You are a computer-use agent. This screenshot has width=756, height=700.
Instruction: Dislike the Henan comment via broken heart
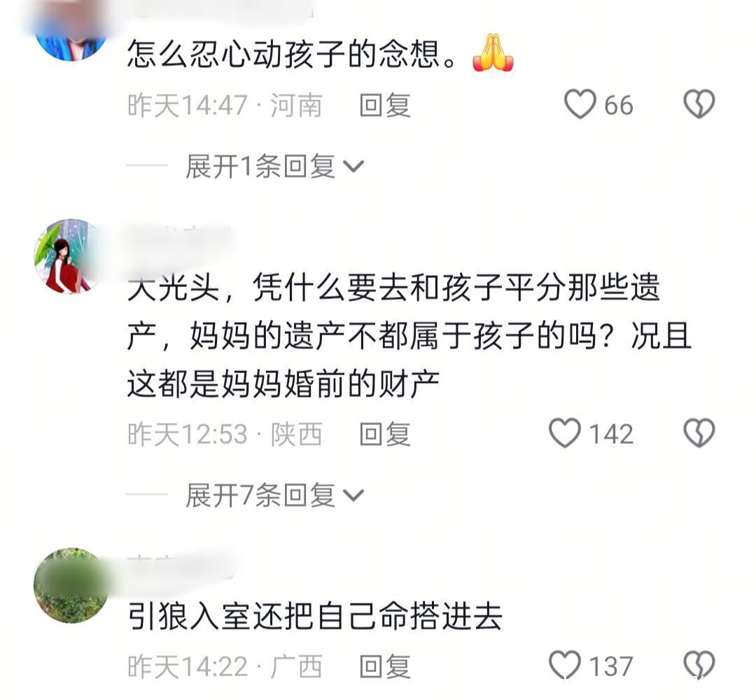699,104
